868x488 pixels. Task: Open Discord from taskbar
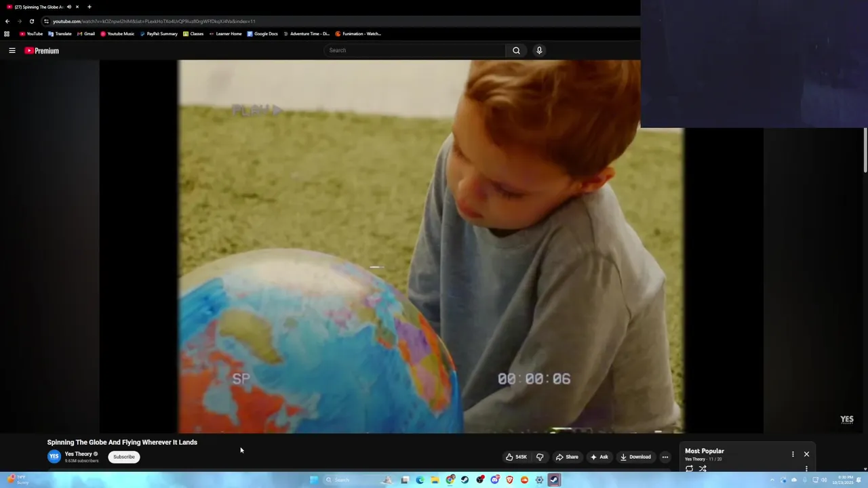tap(495, 480)
